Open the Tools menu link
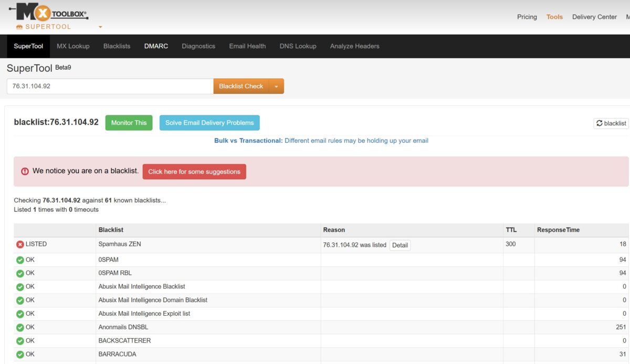The width and height of the screenshot is (630, 364). 554,17
